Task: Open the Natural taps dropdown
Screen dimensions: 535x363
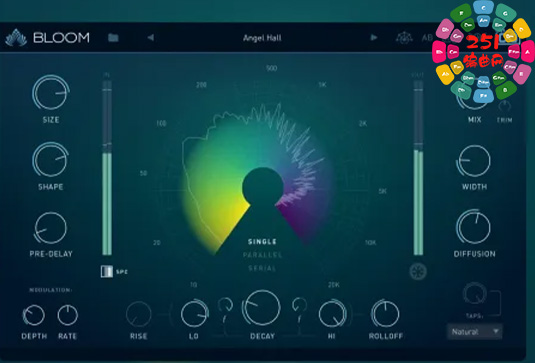Action: click(x=475, y=332)
